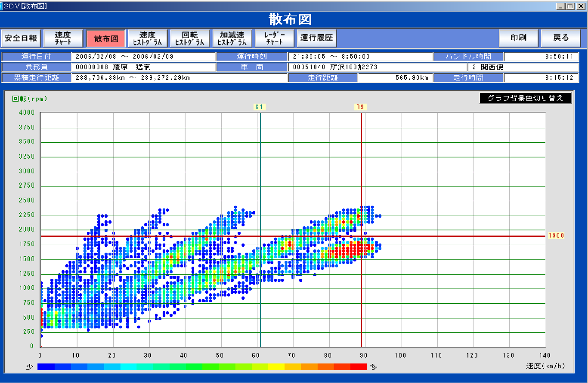Image resolution: width=588 pixels, height=383 pixels.
Task: Switch to 加減速ヒストグラム tab
Action: point(232,38)
